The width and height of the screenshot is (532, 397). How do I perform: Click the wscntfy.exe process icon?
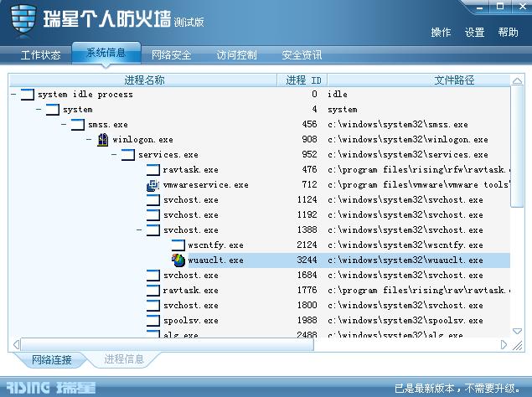click(178, 245)
